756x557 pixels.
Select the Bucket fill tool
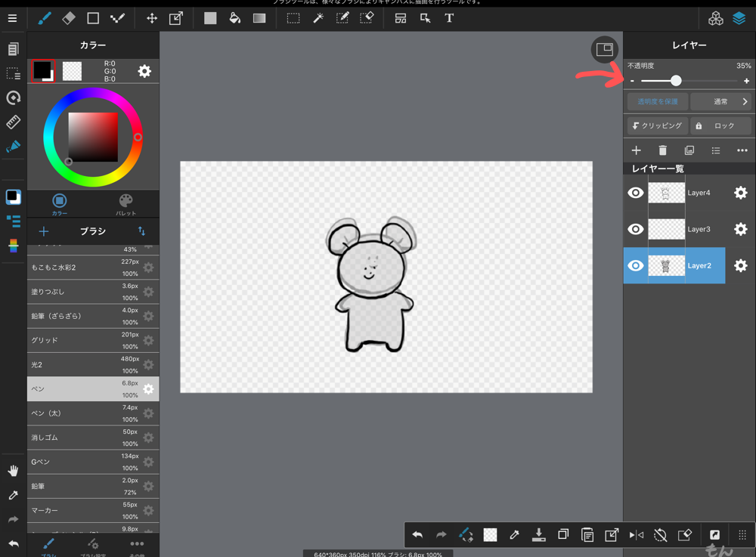click(235, 18)
